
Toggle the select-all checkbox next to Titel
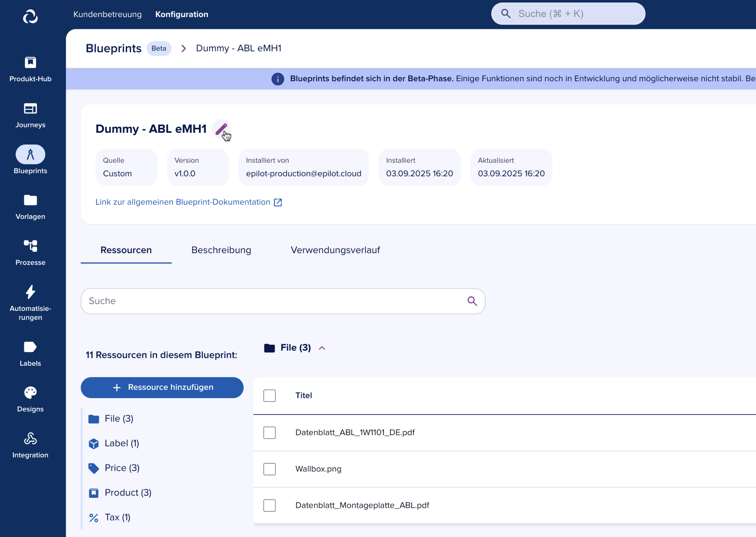point(269,396)
